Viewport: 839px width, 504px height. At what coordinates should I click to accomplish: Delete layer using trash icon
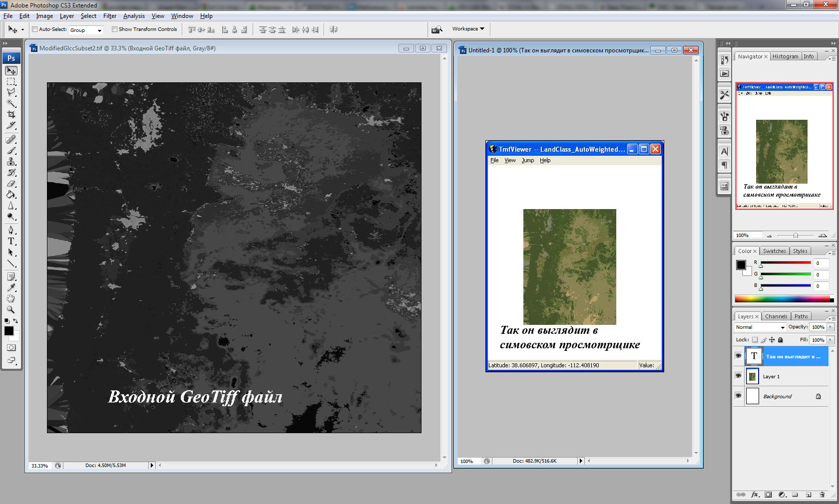(x=822, y=495)
